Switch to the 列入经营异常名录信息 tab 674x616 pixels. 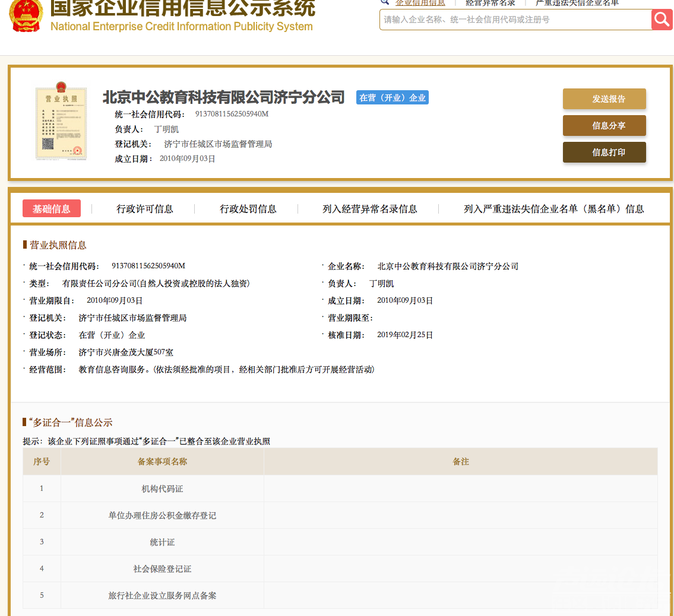tap(370, 209)
